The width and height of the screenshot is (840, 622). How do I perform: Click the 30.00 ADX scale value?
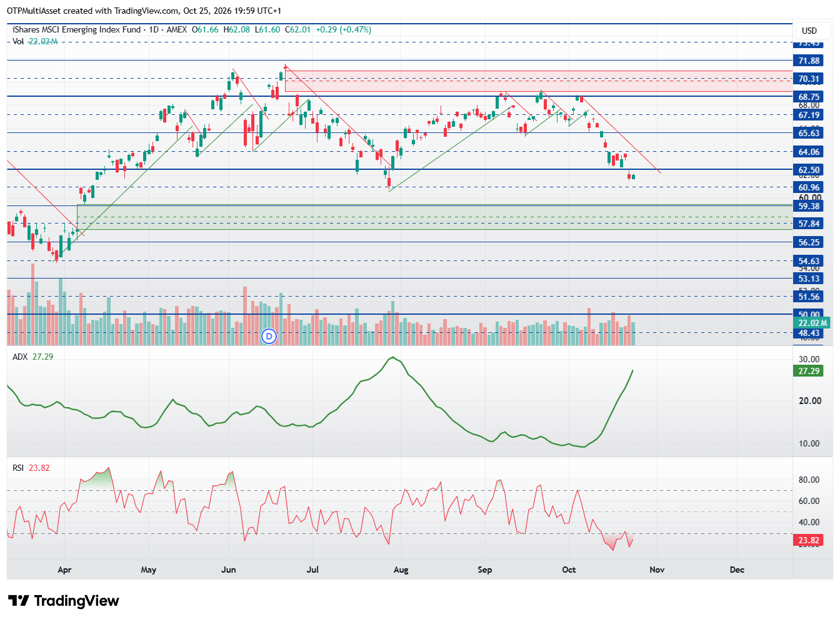click(x=809, y=359)
